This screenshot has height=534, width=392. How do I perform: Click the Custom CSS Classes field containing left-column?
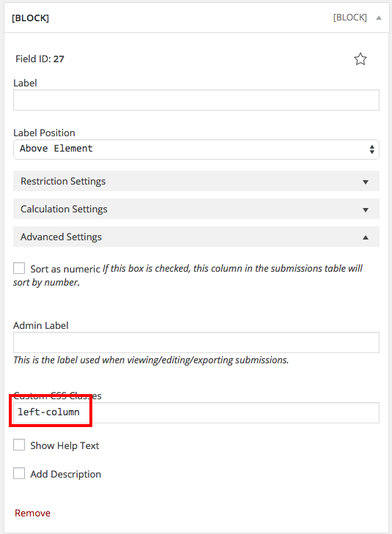(x=196, y=412)
